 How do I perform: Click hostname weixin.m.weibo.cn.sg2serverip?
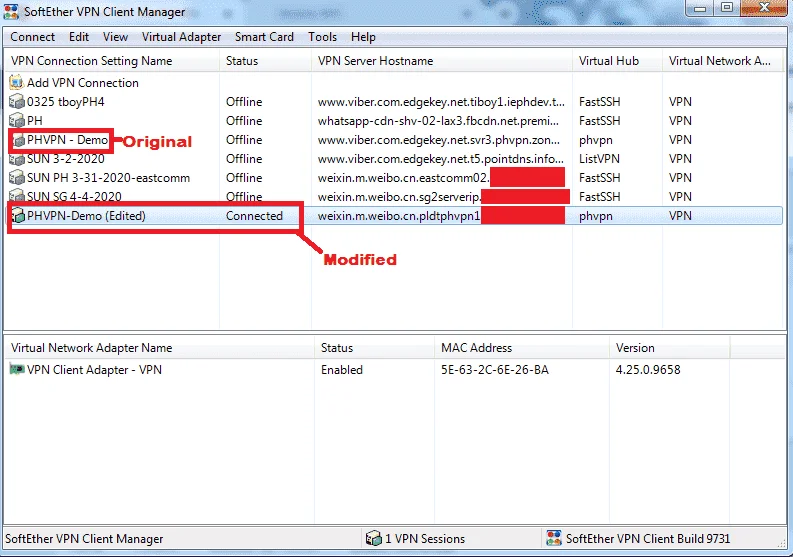399,197
